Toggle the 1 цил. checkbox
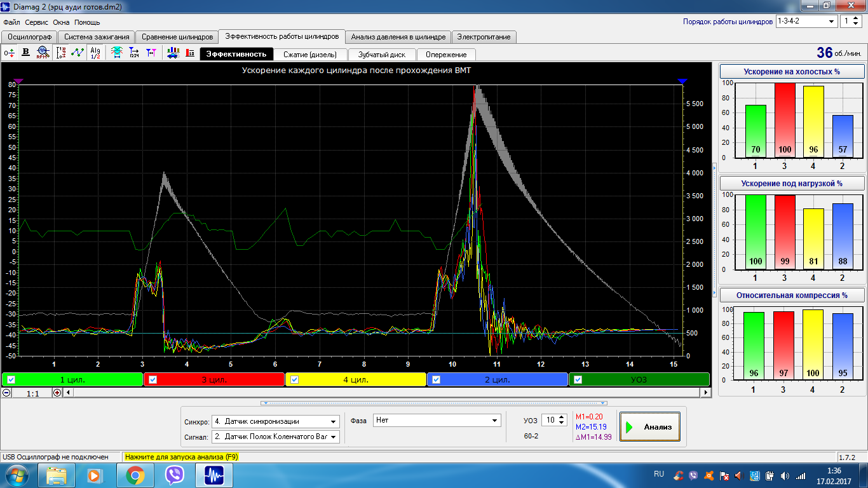Screen dimensions: 868x488 [11, 380]
